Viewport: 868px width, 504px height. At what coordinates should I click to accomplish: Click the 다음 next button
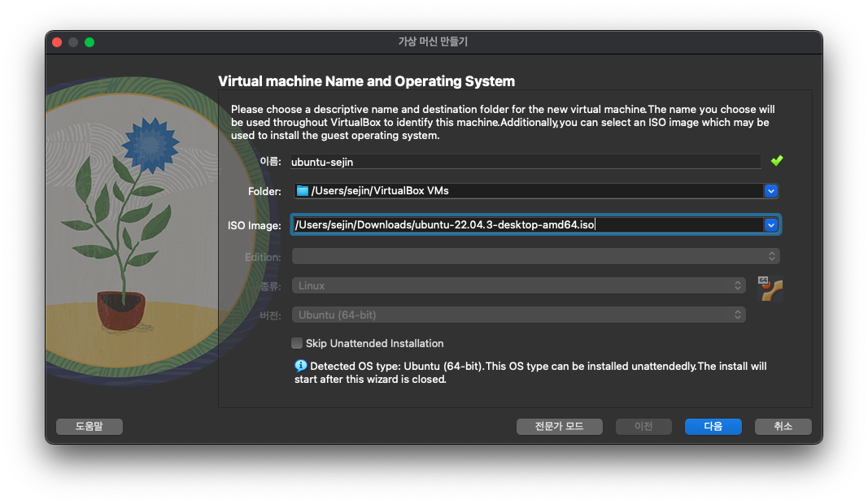pyautogui.click(x=713, y=427)
